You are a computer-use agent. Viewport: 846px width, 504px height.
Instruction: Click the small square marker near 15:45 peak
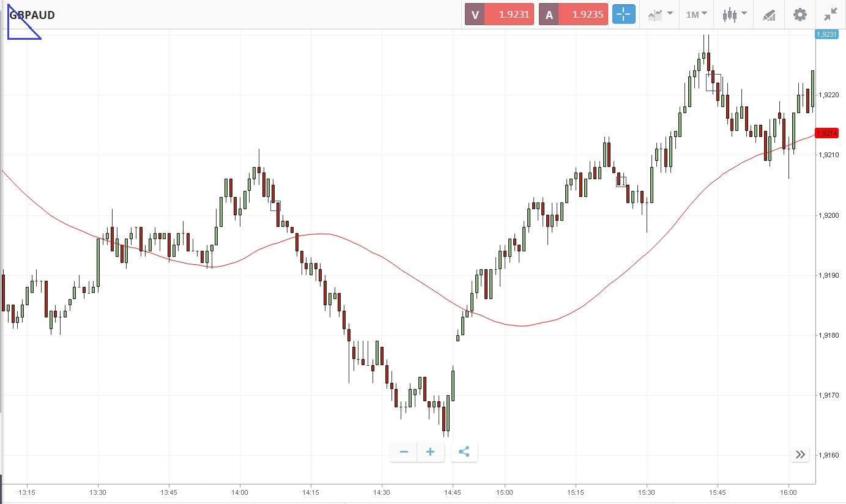coord(713,83)
